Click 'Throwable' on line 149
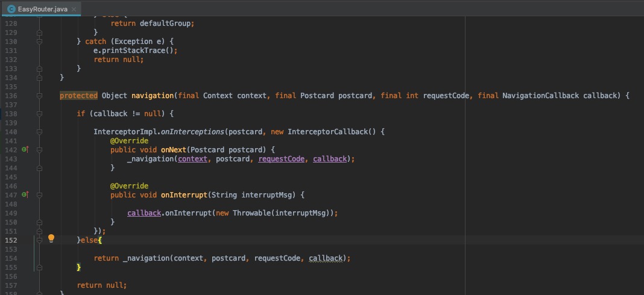This screenshot has width=644, height=295. click(252, 213)
